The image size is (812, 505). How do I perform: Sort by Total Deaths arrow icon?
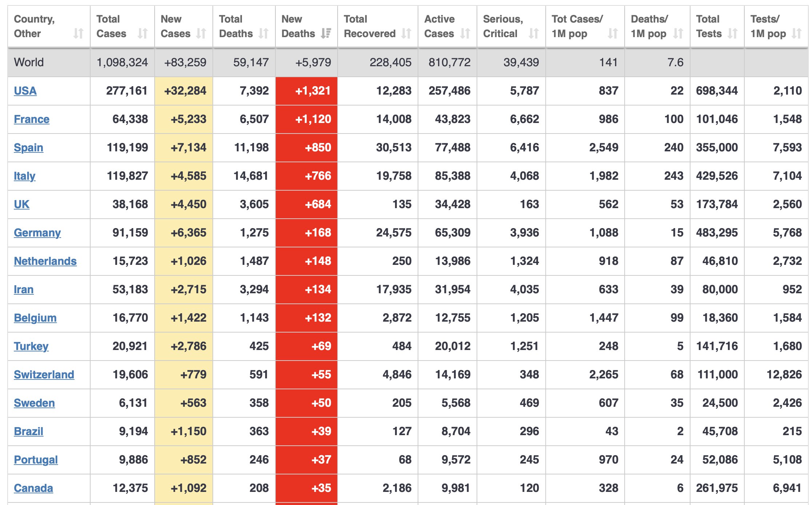pyautogui.click(x=263, y=33)
